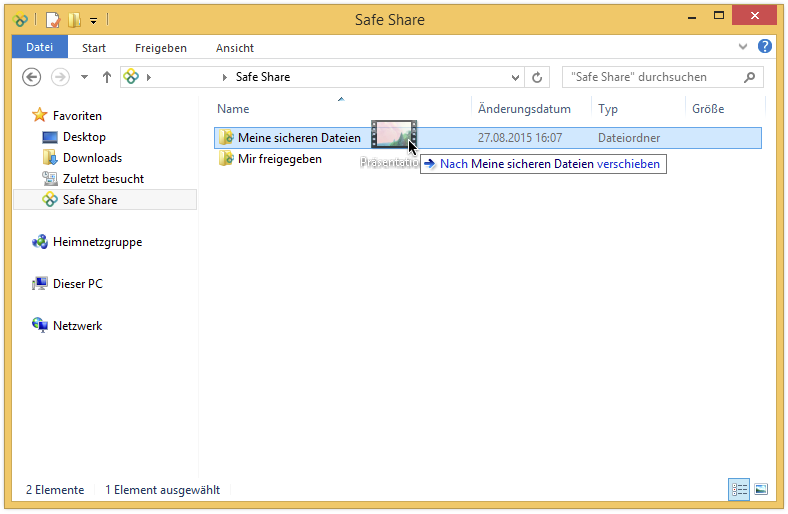
Task: Click Safe Share path segment in address bar
Action: click(x=263, y=77)
